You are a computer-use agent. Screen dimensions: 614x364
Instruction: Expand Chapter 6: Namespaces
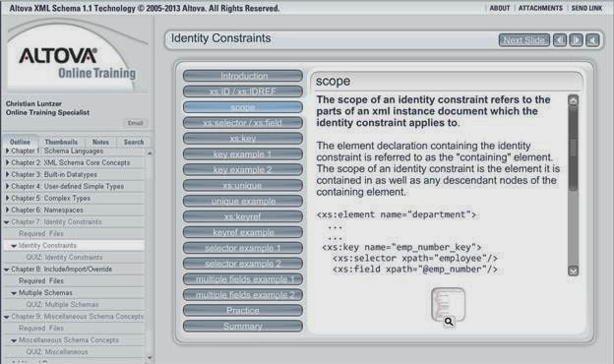pyautogui.click(x=7, y=210)
